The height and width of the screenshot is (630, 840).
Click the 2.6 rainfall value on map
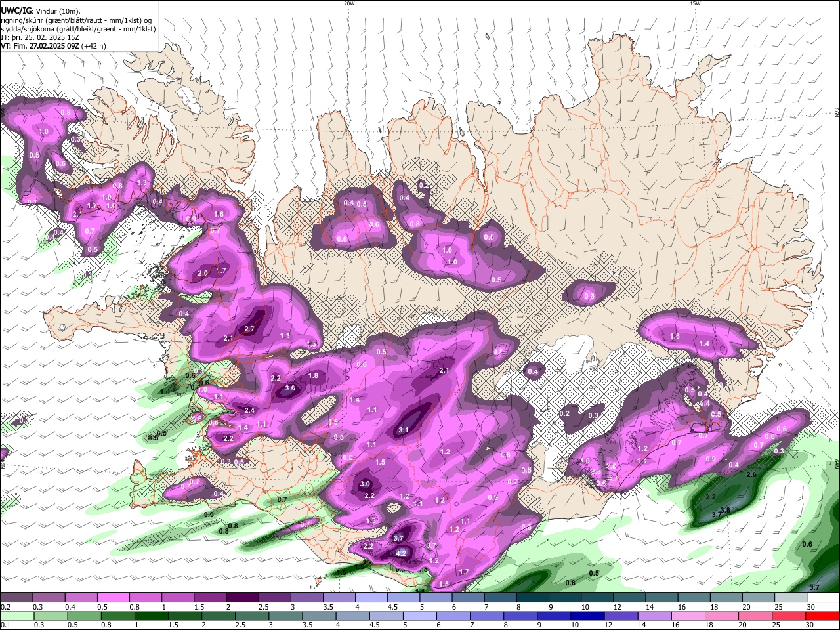[752, 474]
